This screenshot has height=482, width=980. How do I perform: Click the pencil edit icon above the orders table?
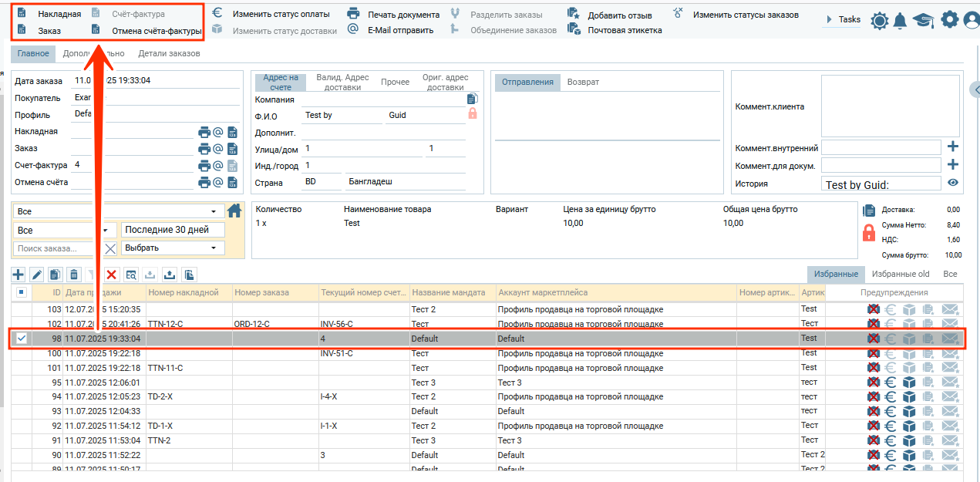(x=36, y=275)
